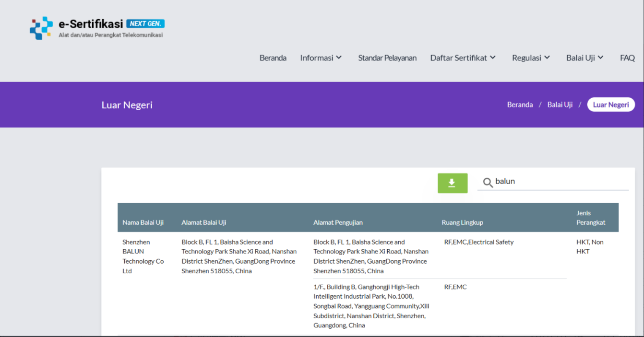This screenshot has width=644, height=337.
Task: Click the Luar Negeri breadcrumb pill
Action: point(610,105)
